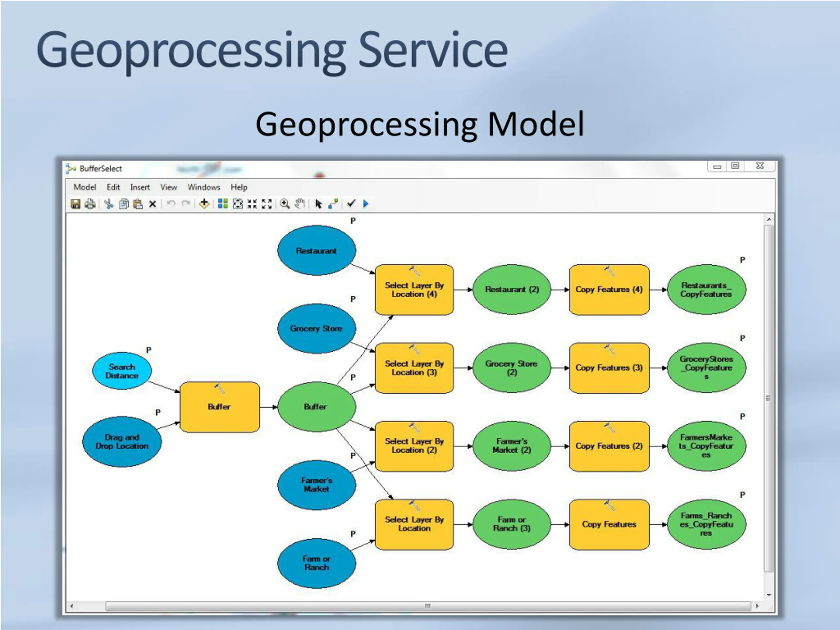Close the BufferSelect window
840x630 pixels.
point(760,166)
